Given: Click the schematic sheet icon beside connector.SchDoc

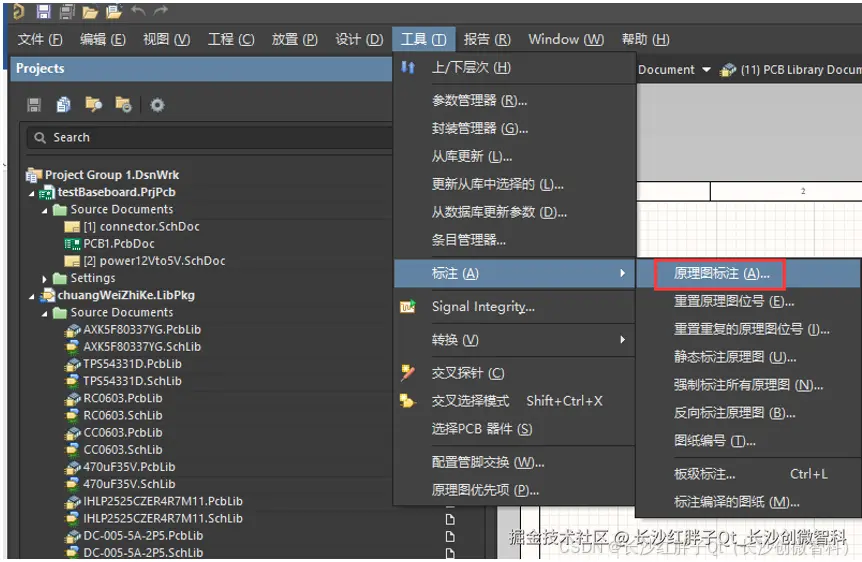Looking at the screenshot, I should tap(72, 227).
